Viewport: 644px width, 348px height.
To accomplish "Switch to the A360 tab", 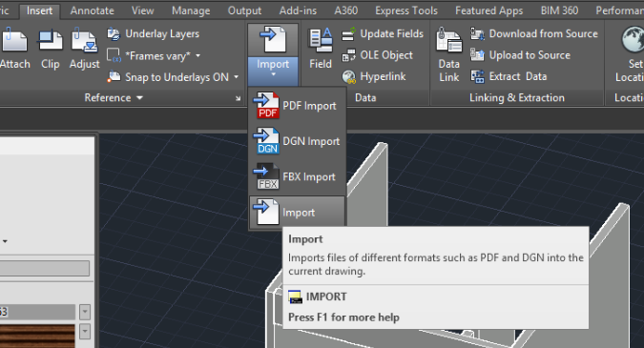I will (x=345, y=10).
